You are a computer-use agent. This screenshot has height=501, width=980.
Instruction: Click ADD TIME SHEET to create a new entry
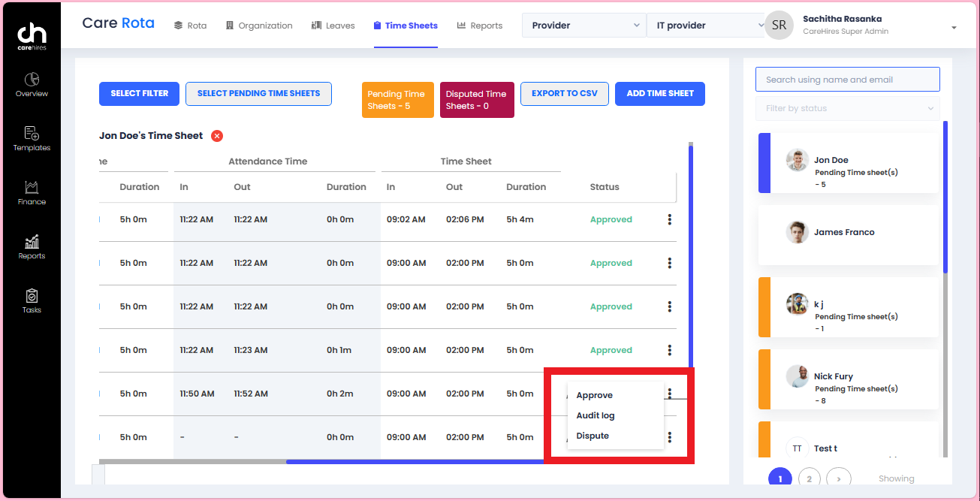[x=659, y=93]
